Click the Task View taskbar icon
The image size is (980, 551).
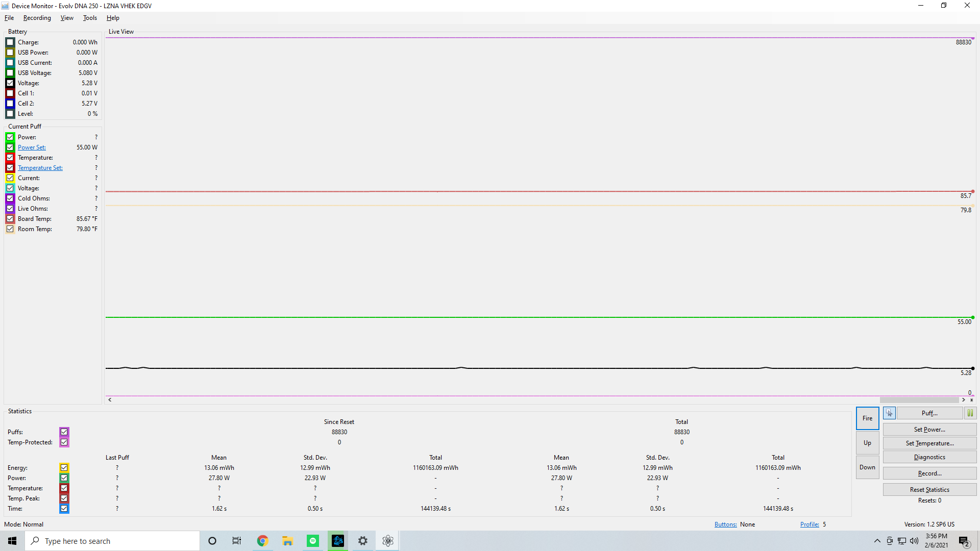(237, 541)
